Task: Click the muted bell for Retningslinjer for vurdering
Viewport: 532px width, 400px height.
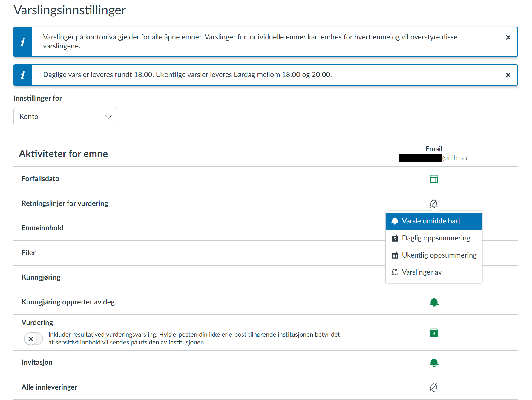Action: (x=434, y=204)
